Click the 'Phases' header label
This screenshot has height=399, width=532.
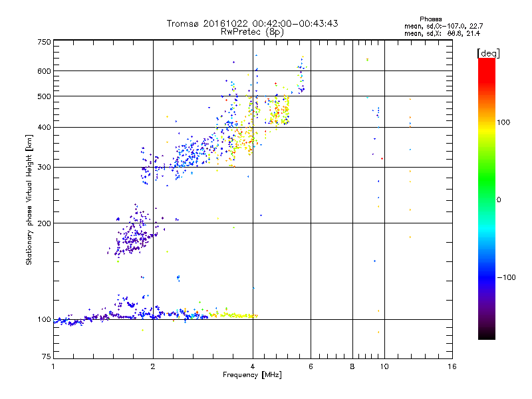[430, 19]
